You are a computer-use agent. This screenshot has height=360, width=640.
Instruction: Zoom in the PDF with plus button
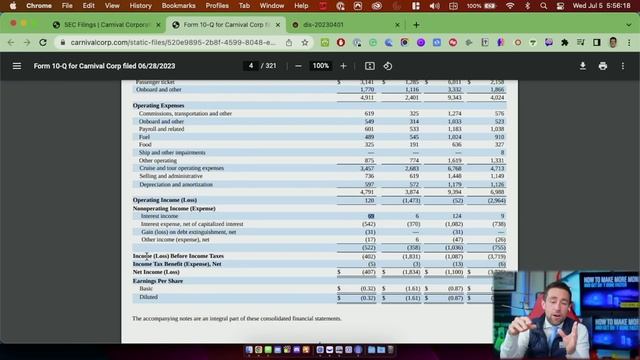(x=343, y=66)
